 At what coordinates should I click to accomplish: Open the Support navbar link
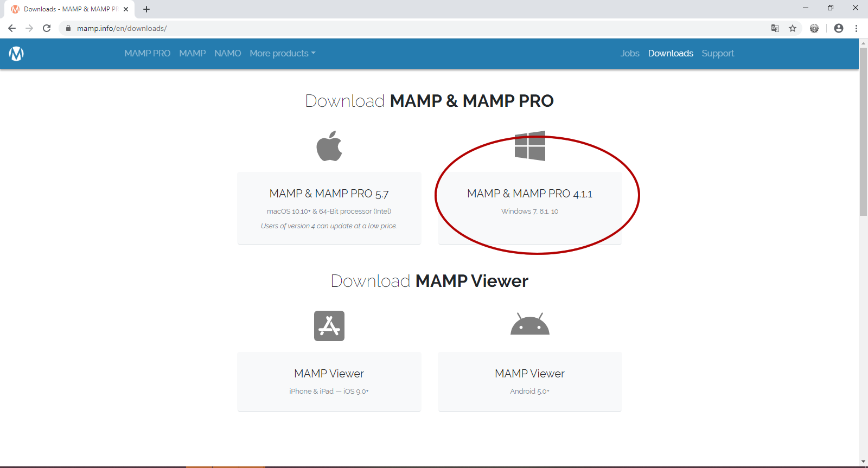point(718,53)
